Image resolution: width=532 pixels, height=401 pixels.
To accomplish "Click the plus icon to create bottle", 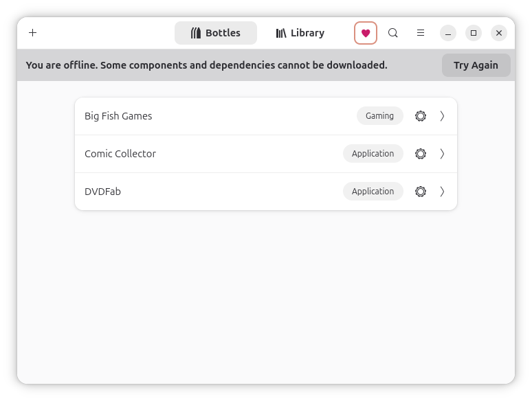I will point(32,33).
